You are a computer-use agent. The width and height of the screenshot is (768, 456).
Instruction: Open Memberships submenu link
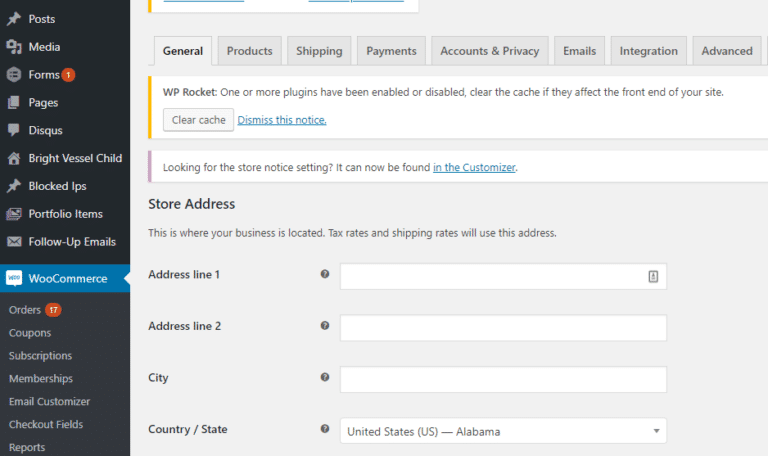click(41, 379)
